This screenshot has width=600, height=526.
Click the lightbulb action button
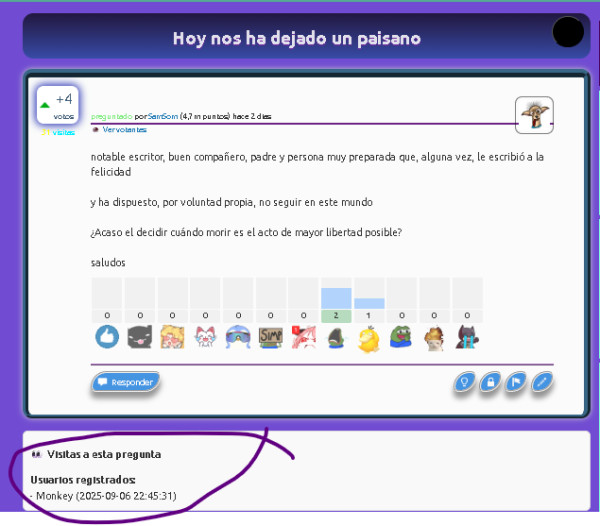[464, 382]
